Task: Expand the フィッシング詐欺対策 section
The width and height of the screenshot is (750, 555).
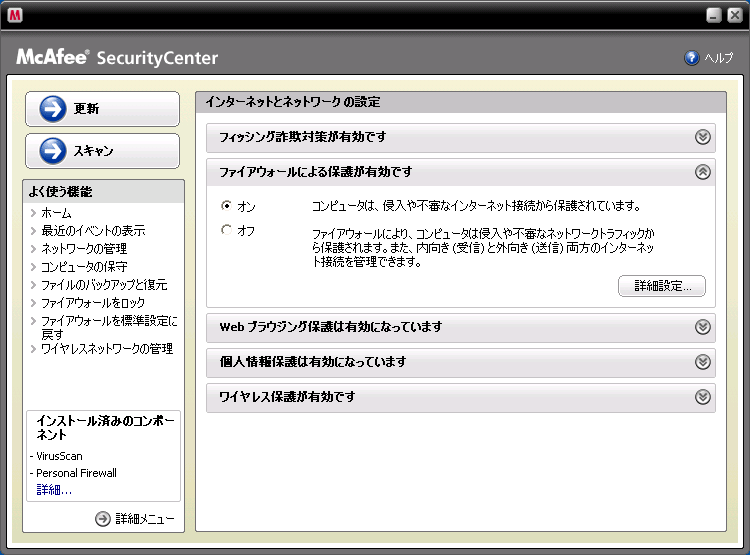Action: pyautogui.click(x=703, y=137)
